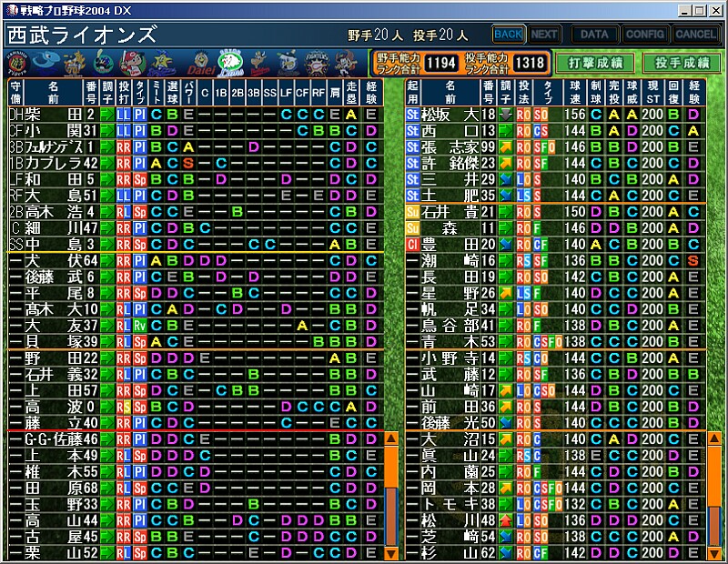Open the DATA screen
Screen dimensions: 728x564
coord(594,35)
